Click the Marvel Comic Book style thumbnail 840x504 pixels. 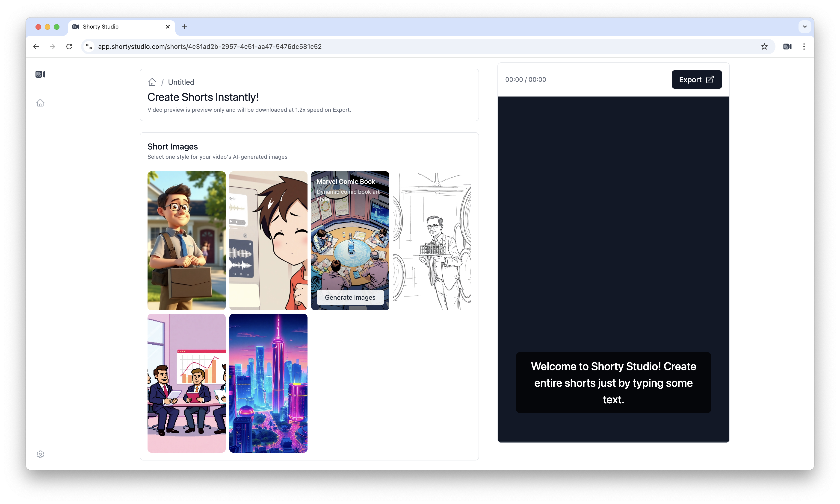(x=350, y=240)
